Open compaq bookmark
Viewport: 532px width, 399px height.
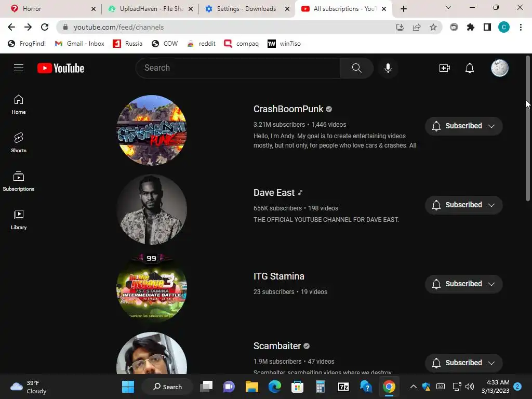pyautogui.click(x=241, y=44)
